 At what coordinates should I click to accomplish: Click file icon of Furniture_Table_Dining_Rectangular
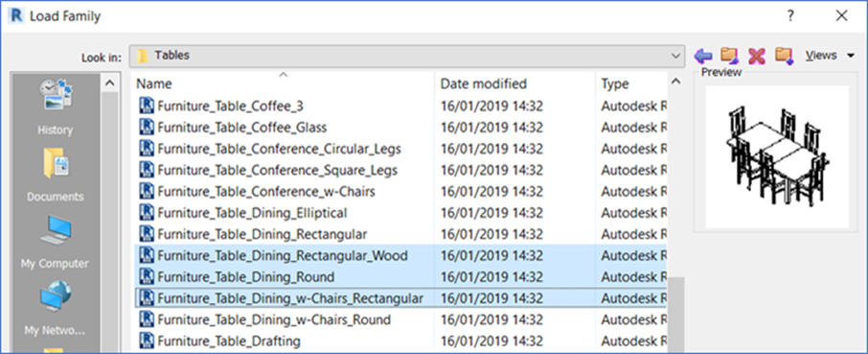[x=147, y=234]
